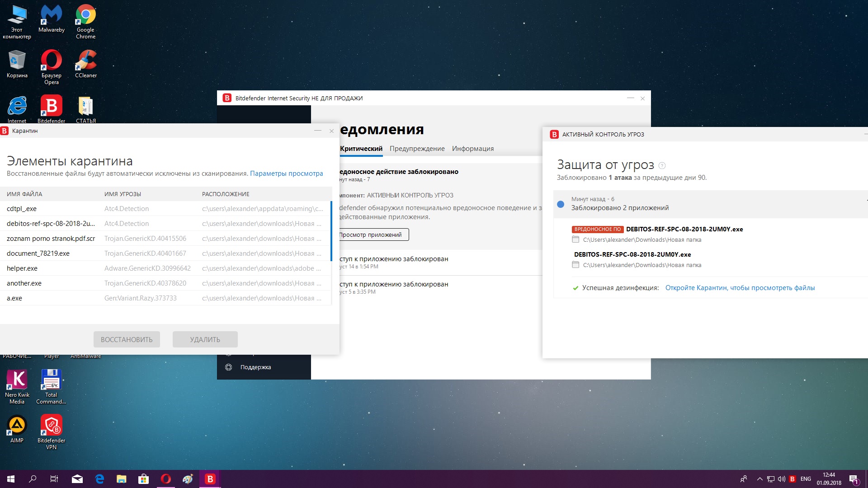Click the Bitdefender taskbar icon

[x=210, y=479]
